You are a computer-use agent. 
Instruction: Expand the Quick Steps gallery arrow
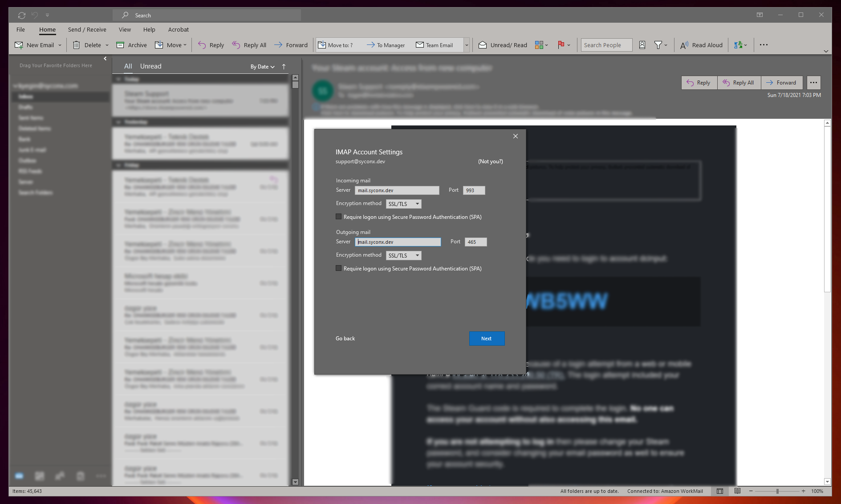467,45
